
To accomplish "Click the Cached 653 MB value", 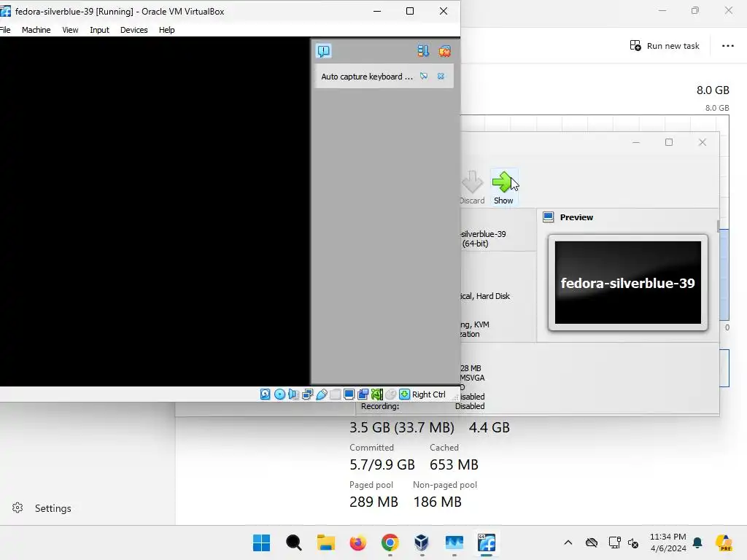I will point(454,464).
